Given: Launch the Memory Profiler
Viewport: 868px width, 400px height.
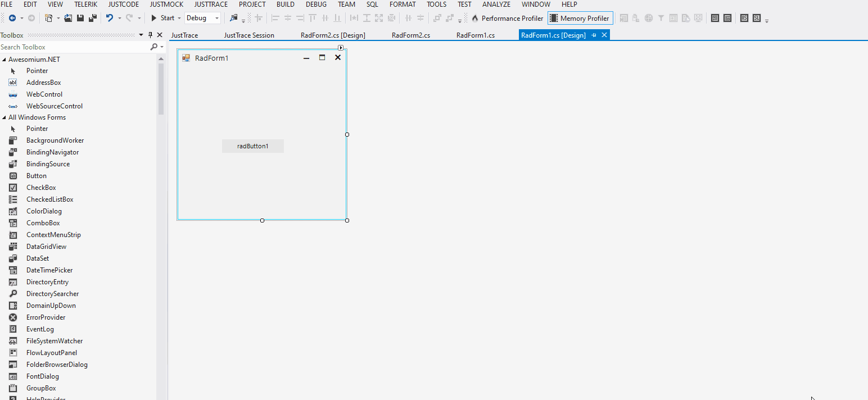Looking at the screenshot, I should (580, 18).
